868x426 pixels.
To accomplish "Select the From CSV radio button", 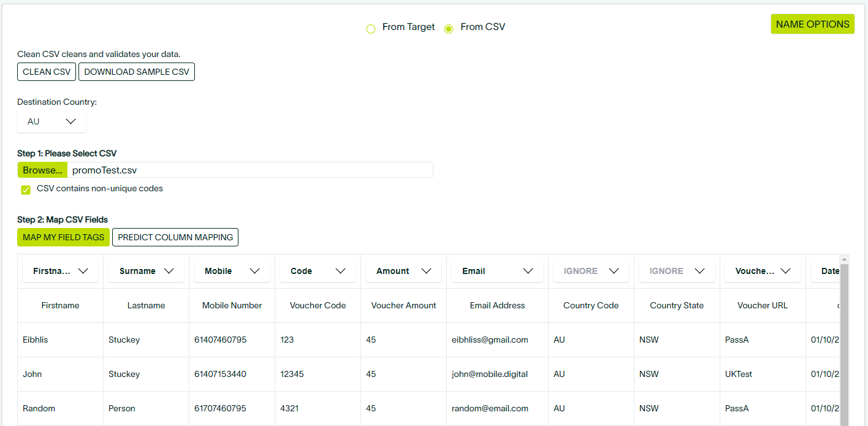I will (449, 28).
